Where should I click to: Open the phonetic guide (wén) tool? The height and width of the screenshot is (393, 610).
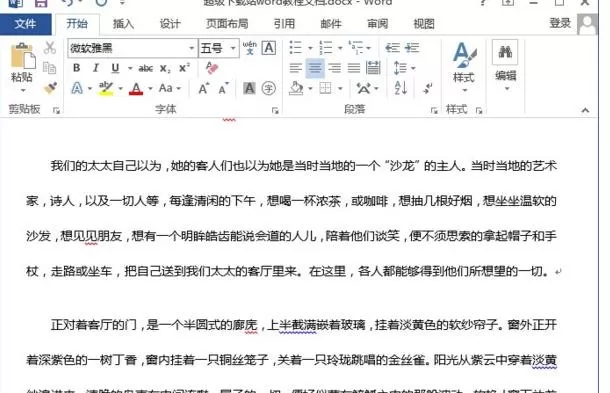pyautogui.click(x=249, y=48)
